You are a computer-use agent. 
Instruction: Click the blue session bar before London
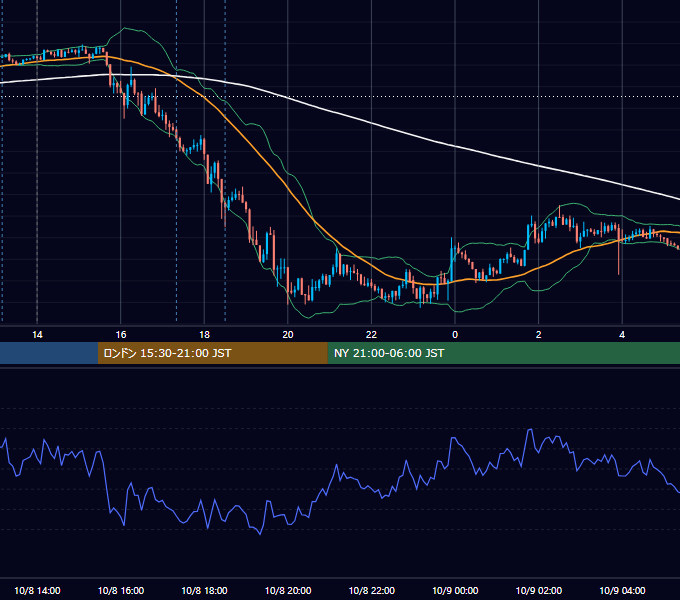(49, 353)
